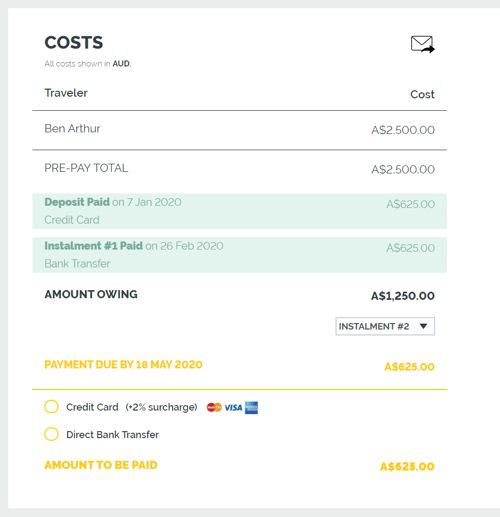
Task: Click the Instalment #1 Paid row
Action: click(239, 255)
